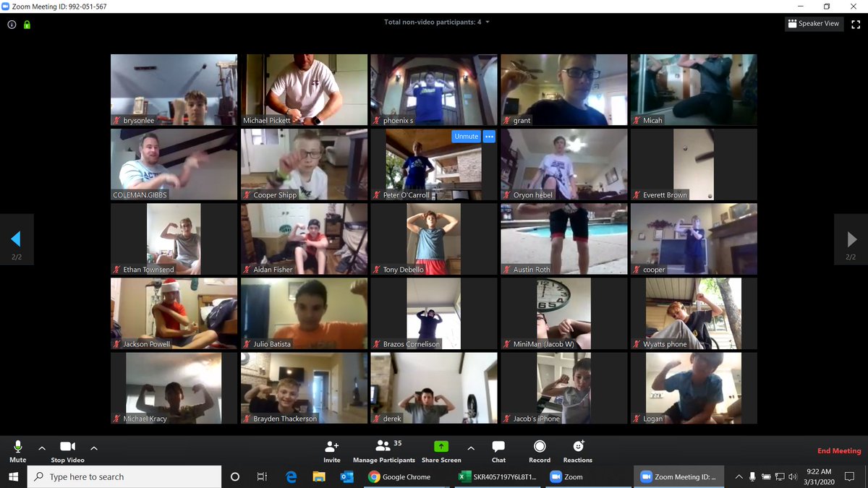Go to next page with right arrow
868x488 pixels.
pyautogui.click(x=851, y=239)
